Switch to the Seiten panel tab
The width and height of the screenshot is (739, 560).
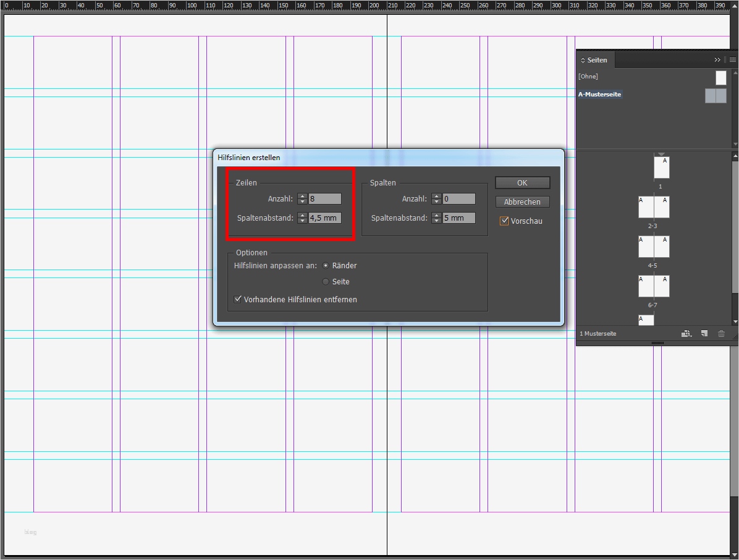[596, 60]
